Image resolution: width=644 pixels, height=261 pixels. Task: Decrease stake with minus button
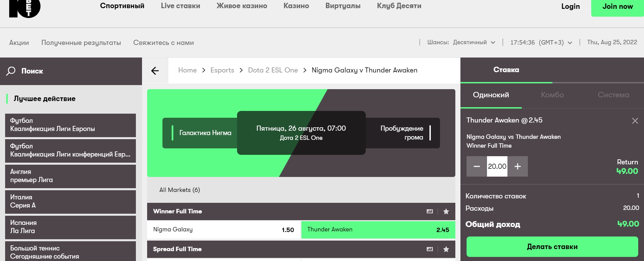476,166
